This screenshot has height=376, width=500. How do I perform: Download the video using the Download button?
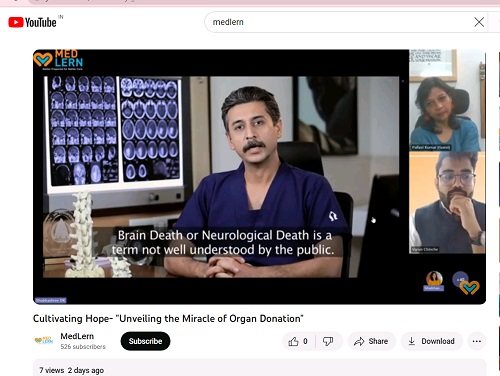tap(432, 341)
